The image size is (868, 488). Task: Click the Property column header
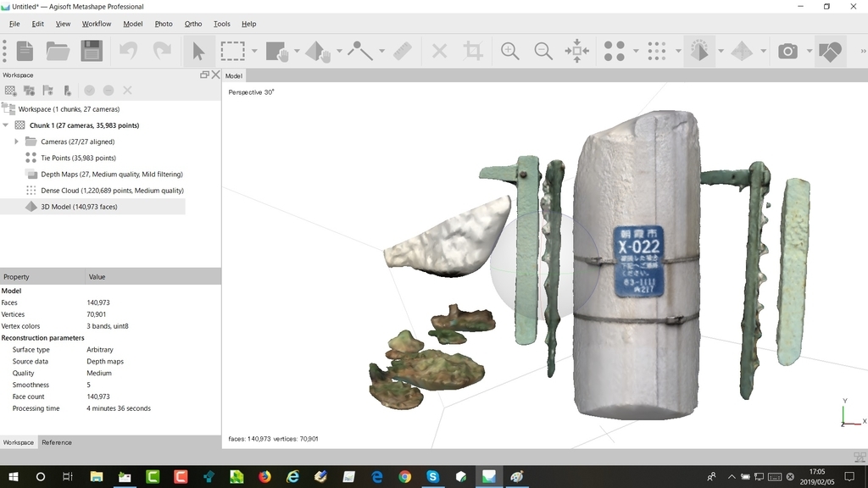click(x=42, y=277)
